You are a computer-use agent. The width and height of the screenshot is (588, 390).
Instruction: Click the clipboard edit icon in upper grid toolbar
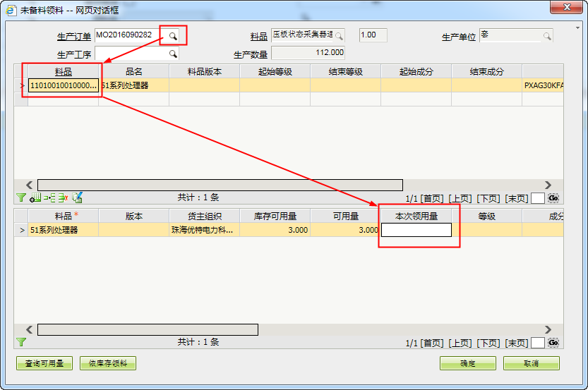click(x=77, y=198)
